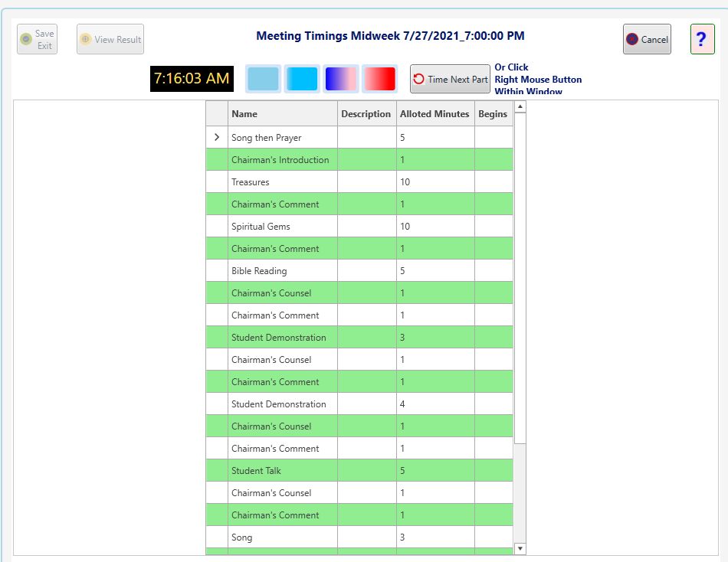Image resolution: width=728 pixels, height=562 pixels.
Task: Click the Time Next Part button
Action: (450, 79)
